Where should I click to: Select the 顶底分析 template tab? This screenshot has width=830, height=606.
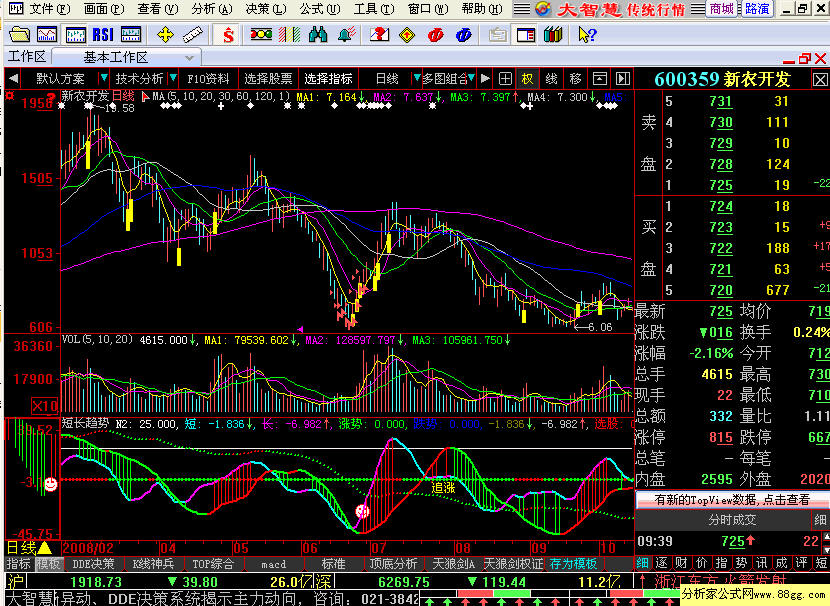(x=393, y=564)
